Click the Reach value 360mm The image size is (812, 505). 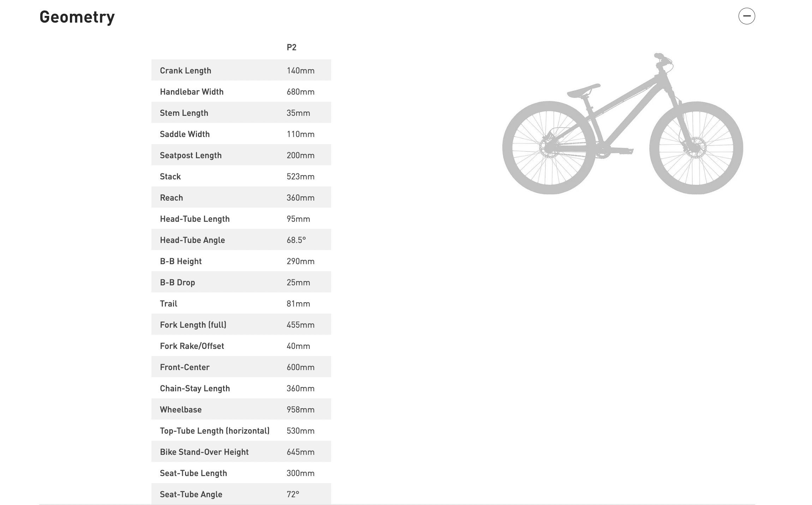coord(299,197)
